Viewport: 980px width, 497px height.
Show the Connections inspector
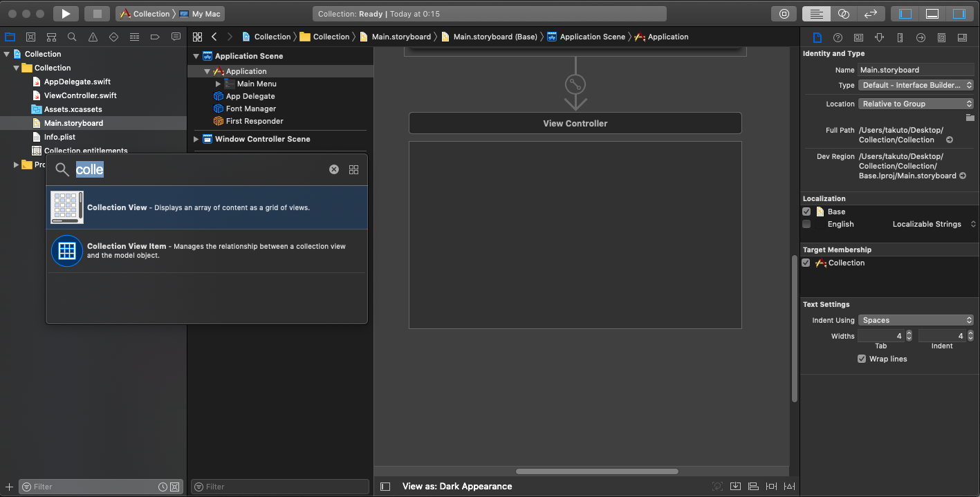click(x=921, y=37)
